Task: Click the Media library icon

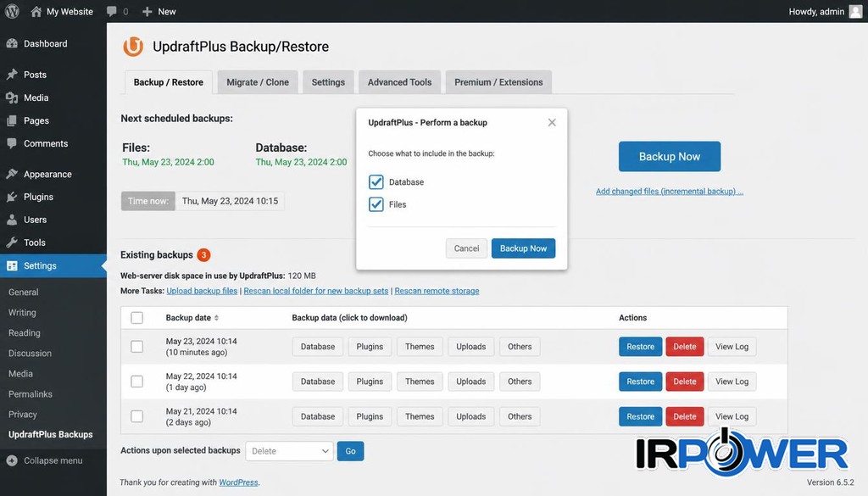Action: (x=12, y=98)
